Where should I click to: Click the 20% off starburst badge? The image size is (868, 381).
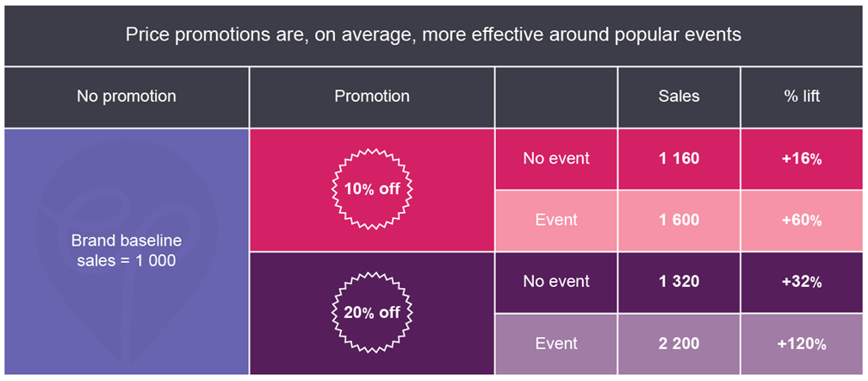372,312
